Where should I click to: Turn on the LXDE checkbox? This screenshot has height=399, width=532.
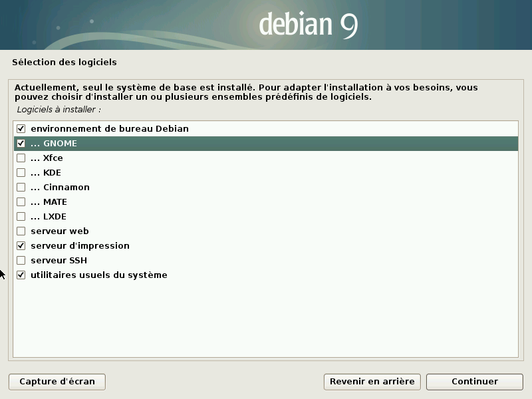point(21,216)
